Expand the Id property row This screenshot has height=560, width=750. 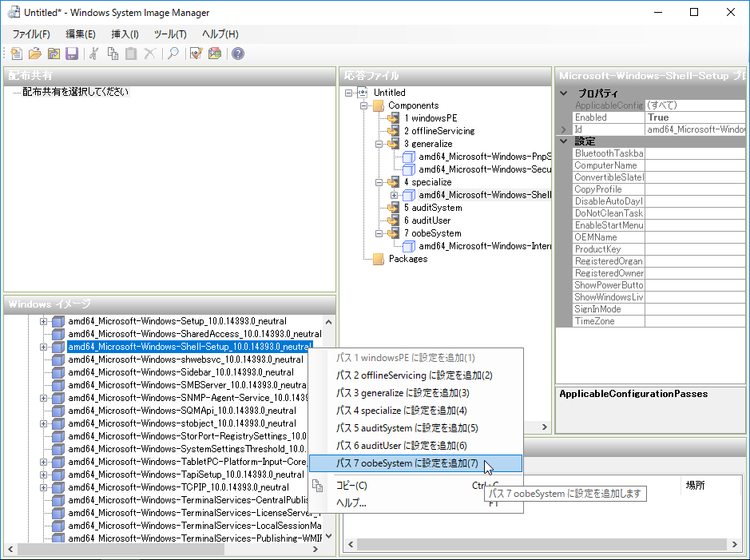pos(563,129)
